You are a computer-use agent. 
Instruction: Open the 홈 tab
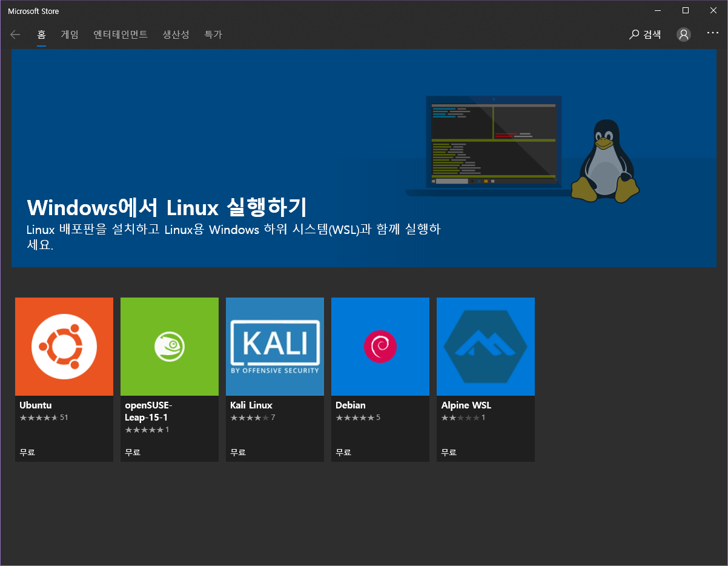(42, 35)
